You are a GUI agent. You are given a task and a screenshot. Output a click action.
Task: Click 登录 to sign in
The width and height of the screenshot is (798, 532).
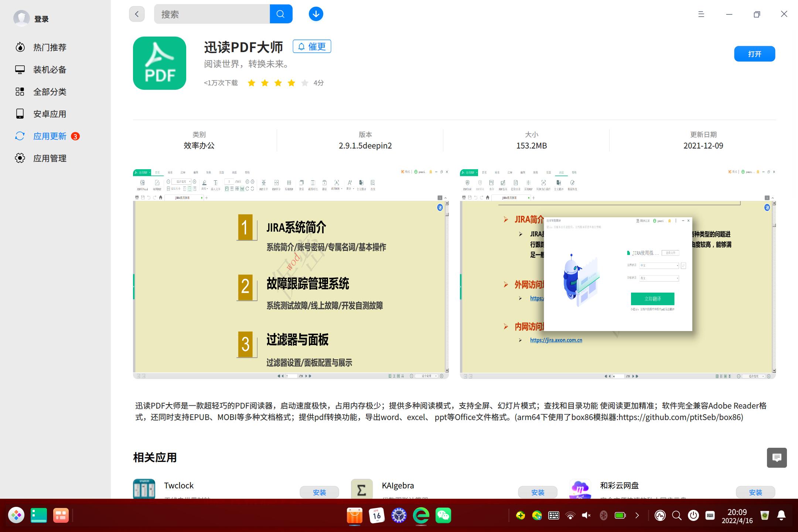click(41, 18)
